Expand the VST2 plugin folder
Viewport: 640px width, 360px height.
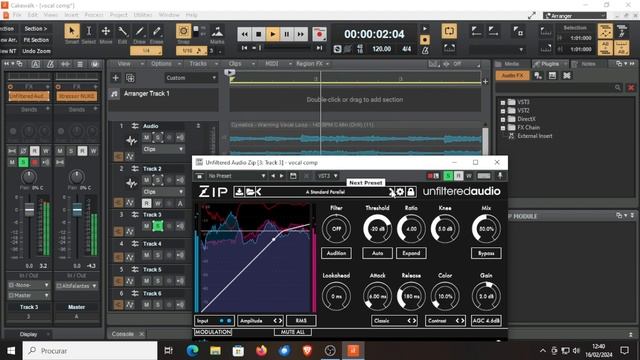[x=503, y=111]
